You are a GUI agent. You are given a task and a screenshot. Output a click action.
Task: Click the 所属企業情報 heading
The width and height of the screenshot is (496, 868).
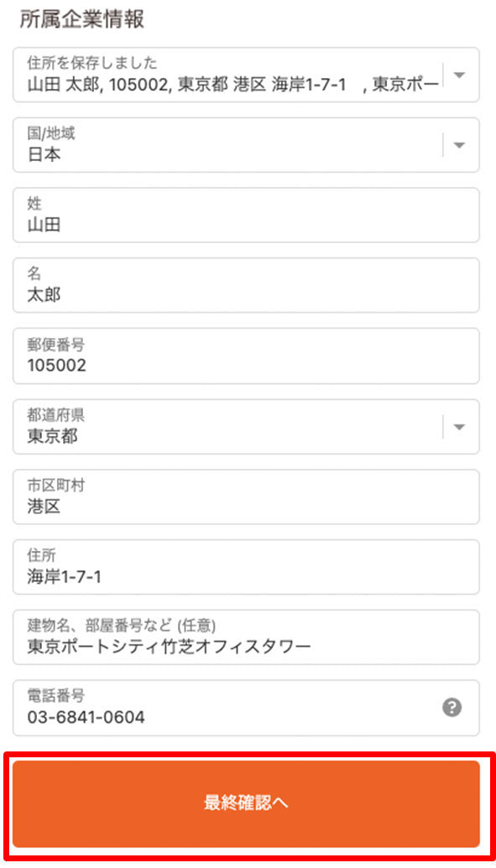(x=82, y=19)
